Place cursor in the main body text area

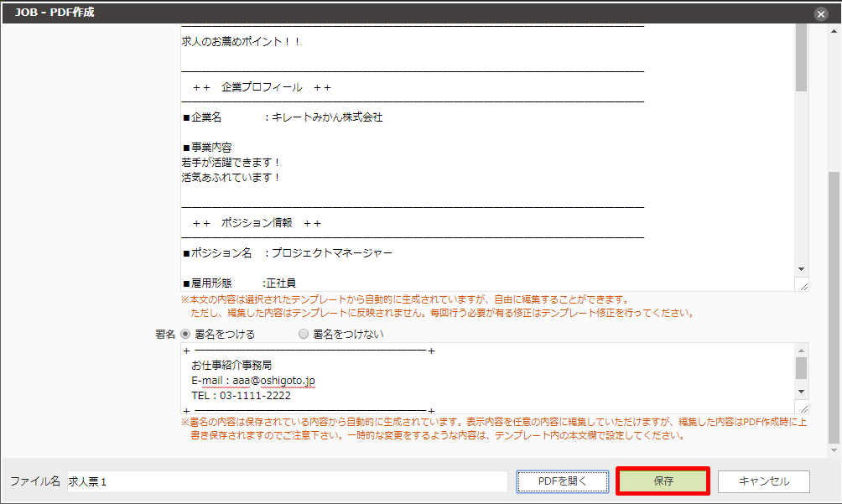click(x=419, y=168)
